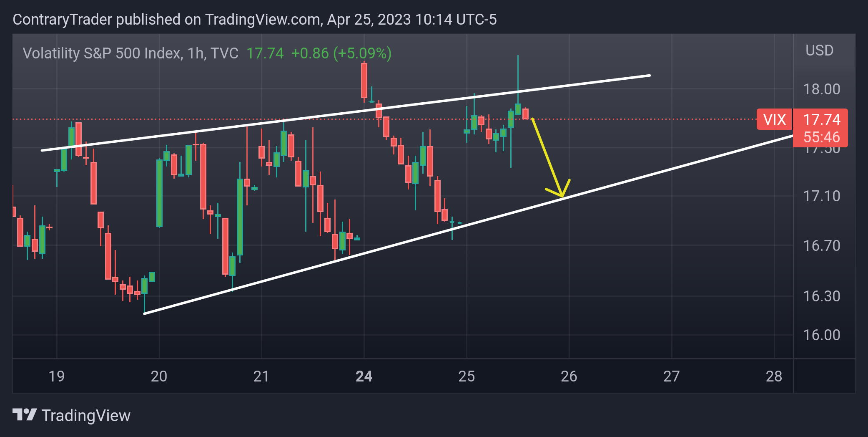The height and width of the screenshot is (437, 868).
Task: Click the red VIX symbol label
Action: coord(774,119)
